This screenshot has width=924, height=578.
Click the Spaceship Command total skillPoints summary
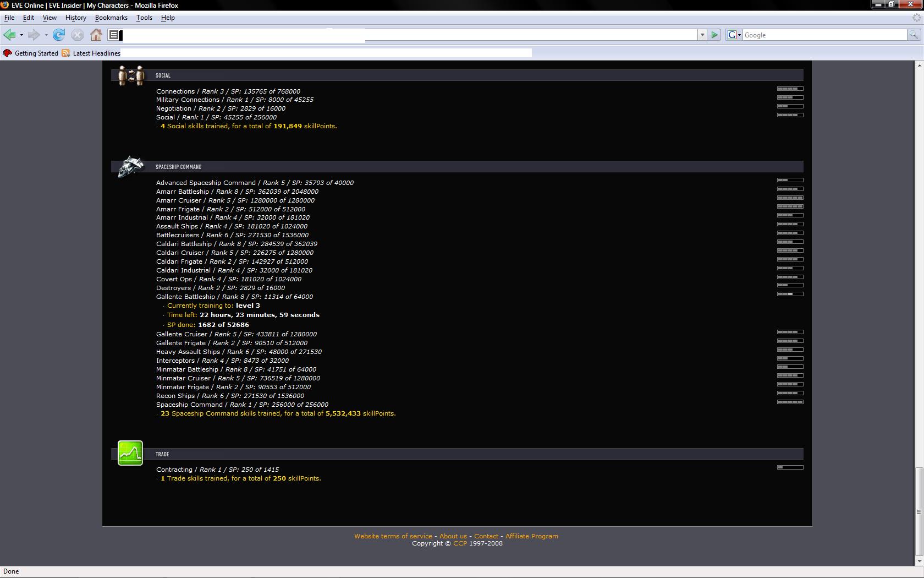pyautogui.click(x=278, y=413)
